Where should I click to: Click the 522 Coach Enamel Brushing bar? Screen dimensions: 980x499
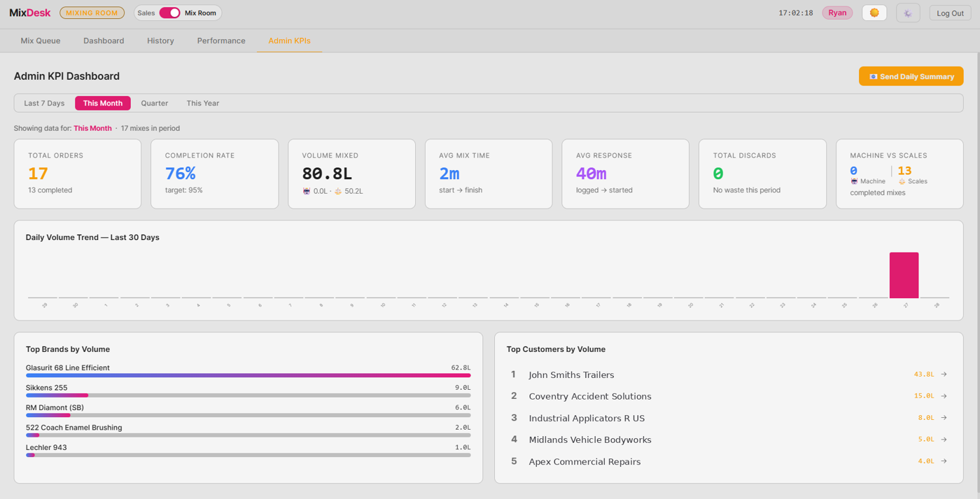[248, 435]
